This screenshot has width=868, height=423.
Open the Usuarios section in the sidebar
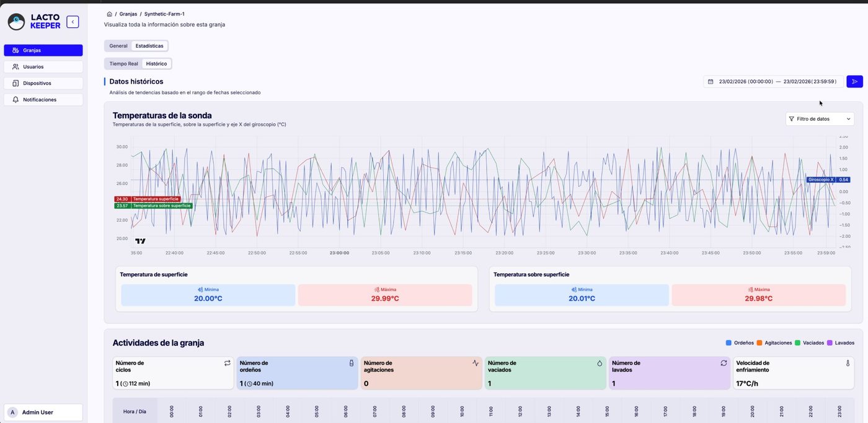click(43, 66)
